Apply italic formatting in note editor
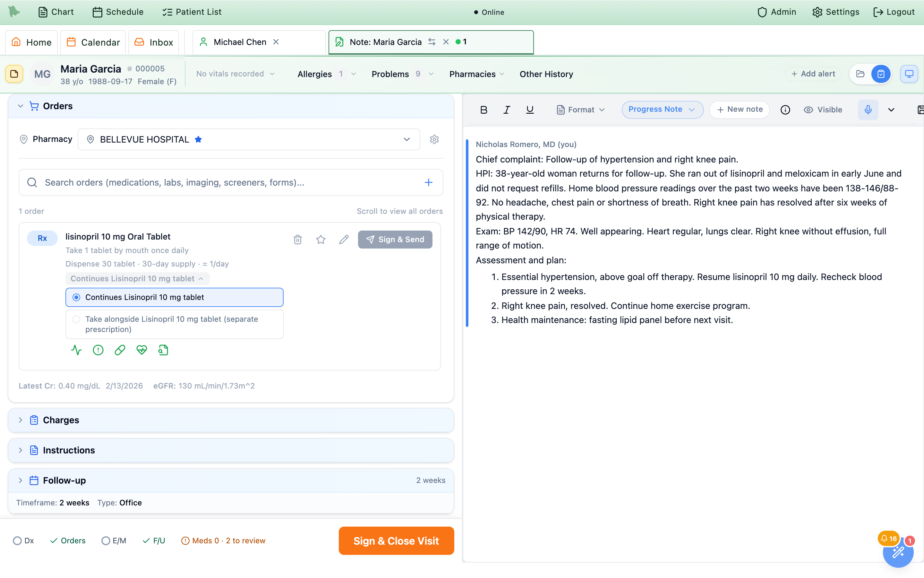This screenshot has height=578, width=924. [507, 110]
